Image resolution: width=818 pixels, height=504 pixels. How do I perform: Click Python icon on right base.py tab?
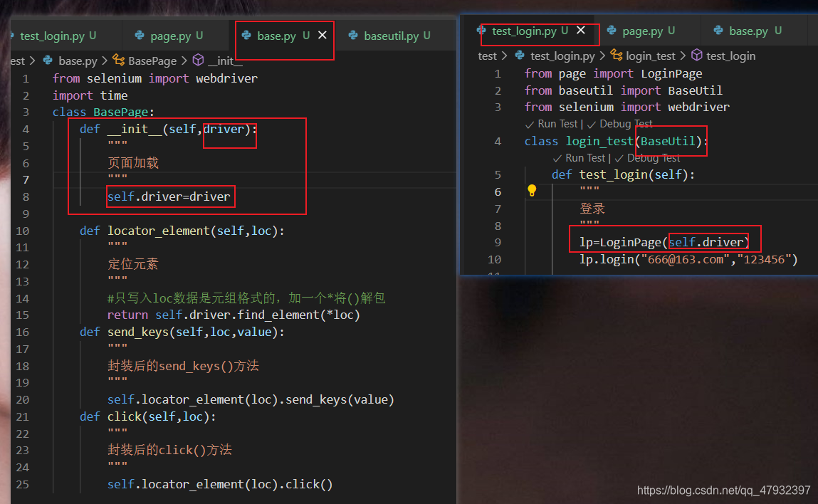click(x=718, y=31)
